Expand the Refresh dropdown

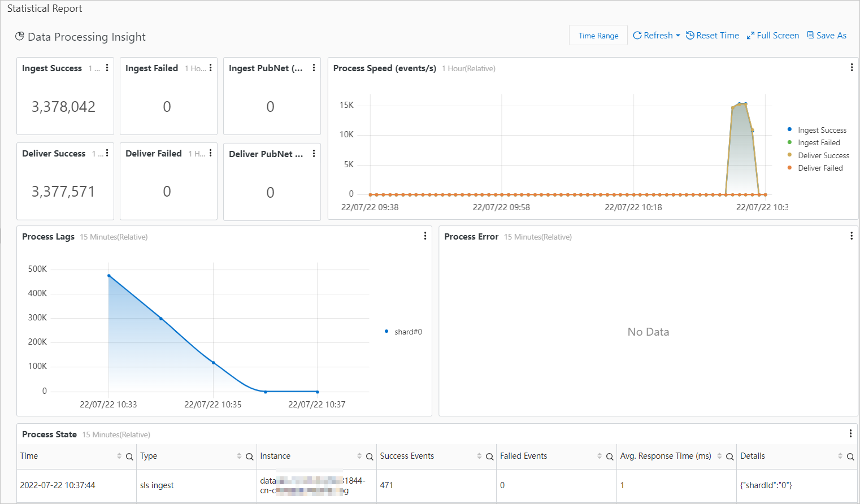point(657,35)
